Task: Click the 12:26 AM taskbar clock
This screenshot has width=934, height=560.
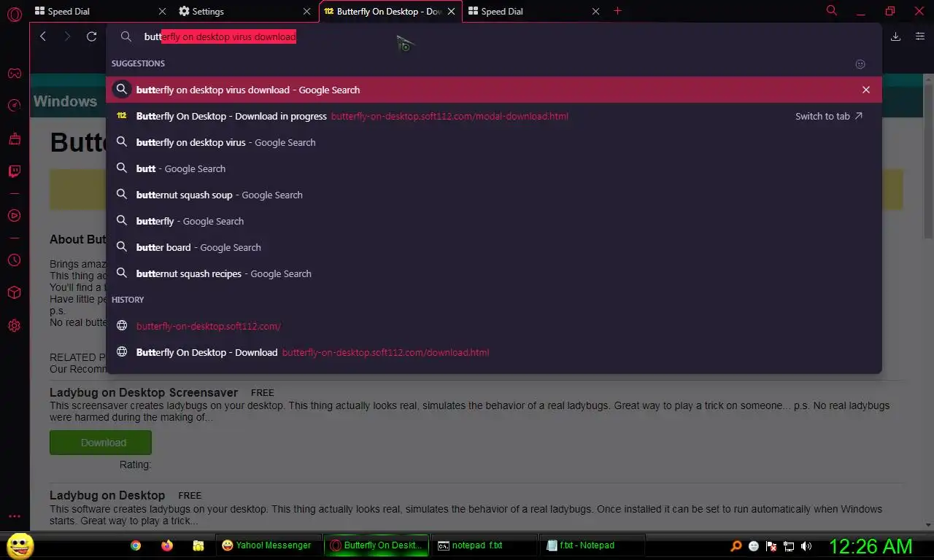Action: click(x=871, y=546)
